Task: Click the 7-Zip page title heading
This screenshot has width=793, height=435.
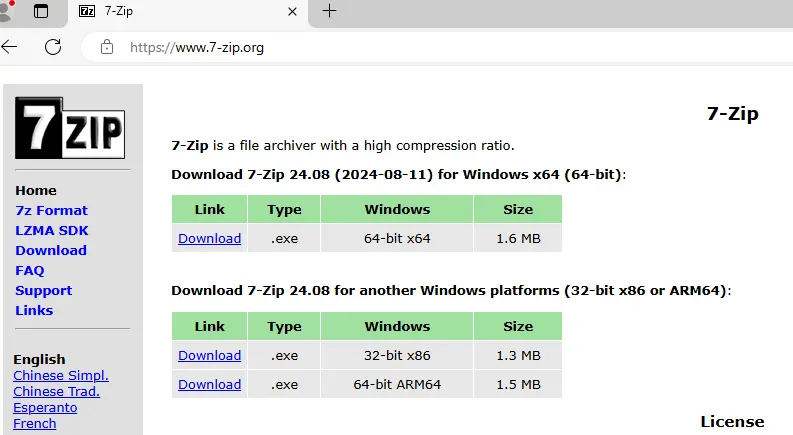Action: (732, 114)
